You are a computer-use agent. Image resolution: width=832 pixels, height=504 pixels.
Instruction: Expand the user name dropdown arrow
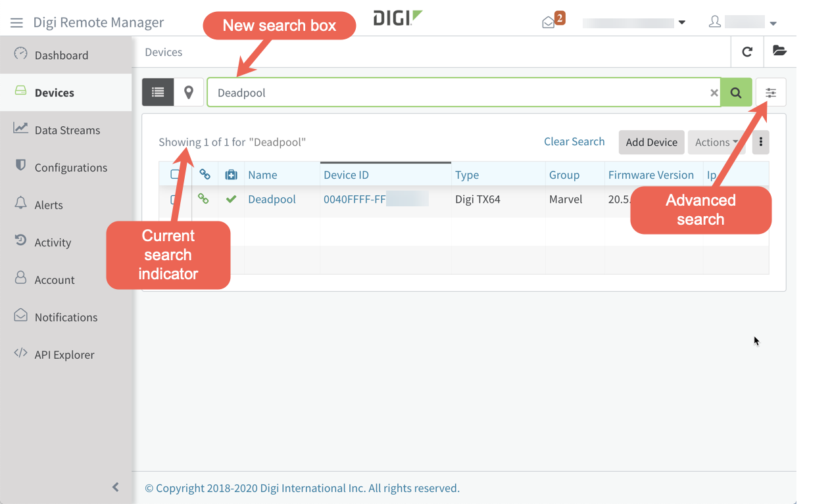773,23
